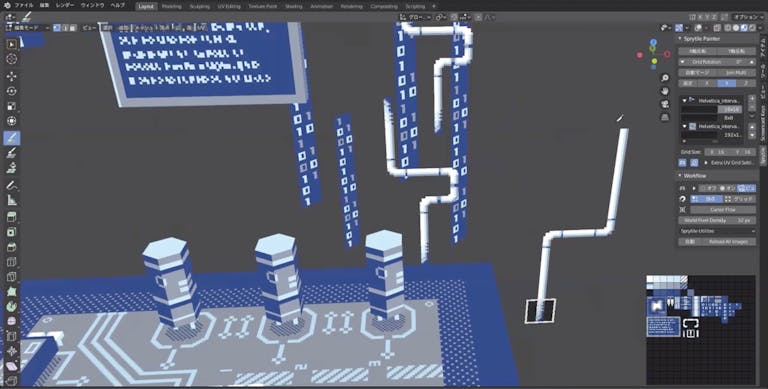Switch to the Texture Paint workspace tab
This screenshot has width=768, height=389.
[262, 6]
